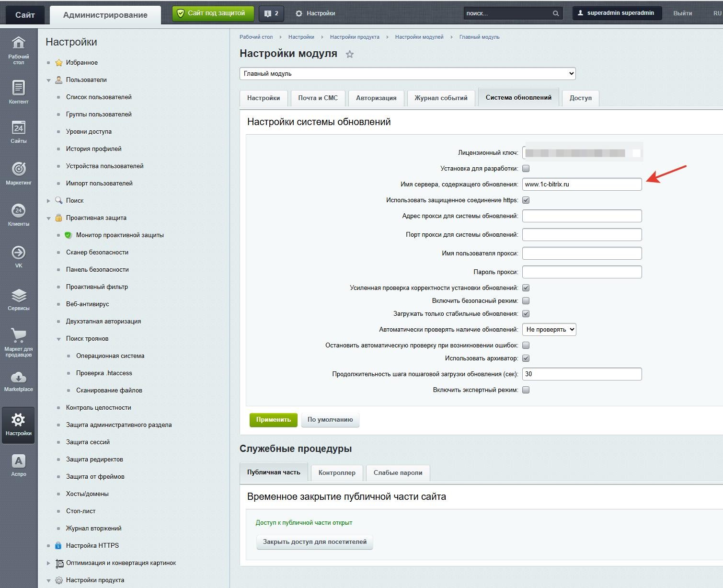Switch to the Слабые пароли tab
723x588 pixels.
pyautogui.click(x=398, y=473)
